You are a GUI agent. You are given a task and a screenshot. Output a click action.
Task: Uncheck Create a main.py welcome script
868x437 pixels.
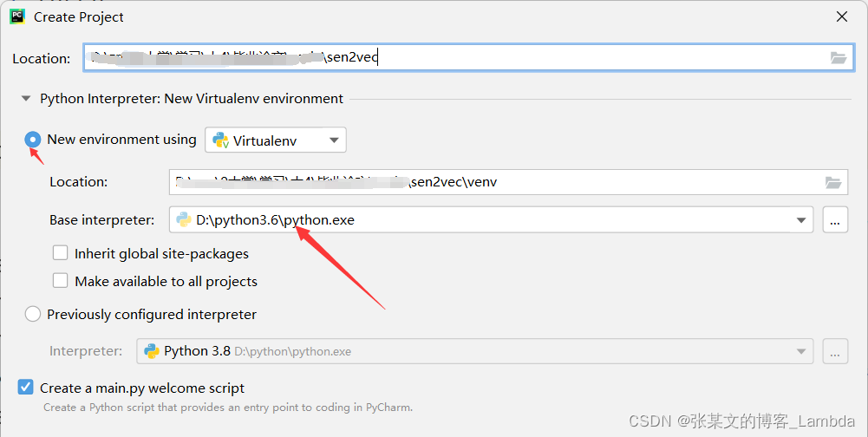[x=25, y=388]
